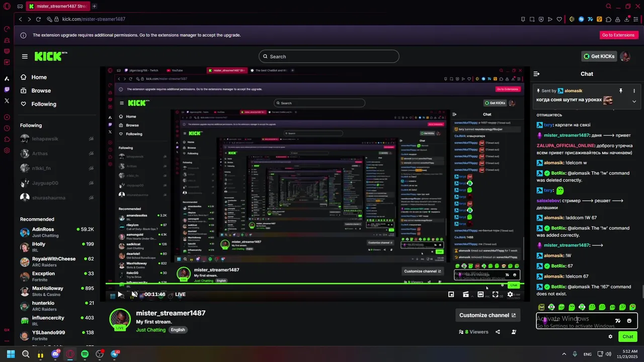
Task: Open the emoji picker in chat input
Action: coord(629,321)
